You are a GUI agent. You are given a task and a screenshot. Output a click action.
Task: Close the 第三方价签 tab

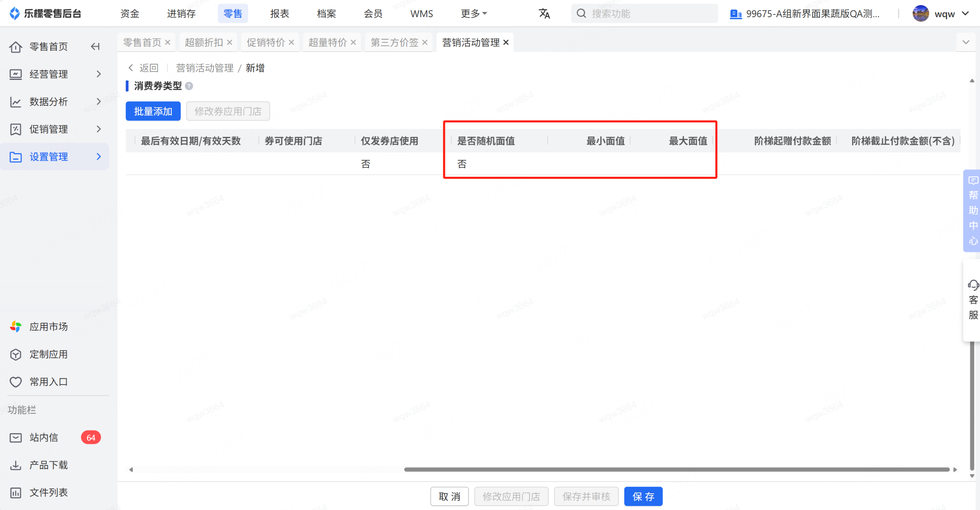(x=425, y=42)
